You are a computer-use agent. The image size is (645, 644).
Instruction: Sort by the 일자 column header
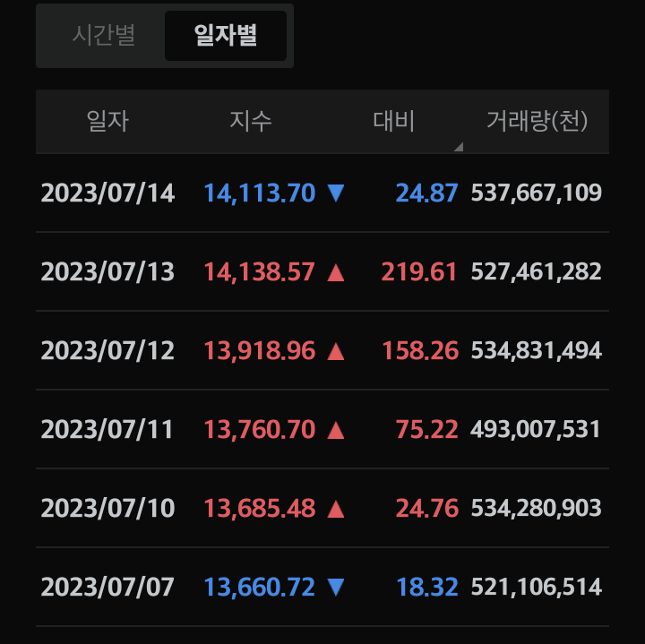[107, 121]
